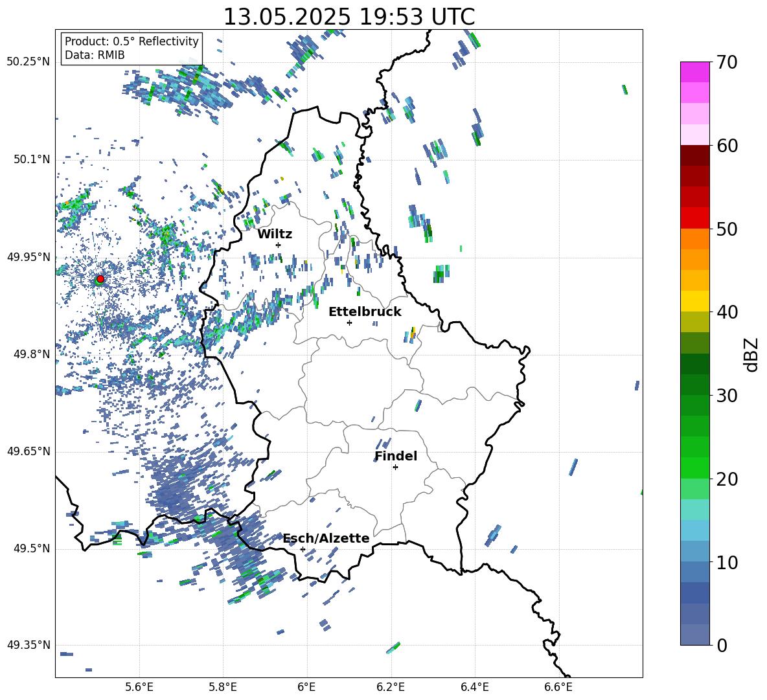Click the longitude label 6.2°E
Image resolution: width=767 pixels, height=700 pixels.
pyautogui.click(x=391, y=687)
